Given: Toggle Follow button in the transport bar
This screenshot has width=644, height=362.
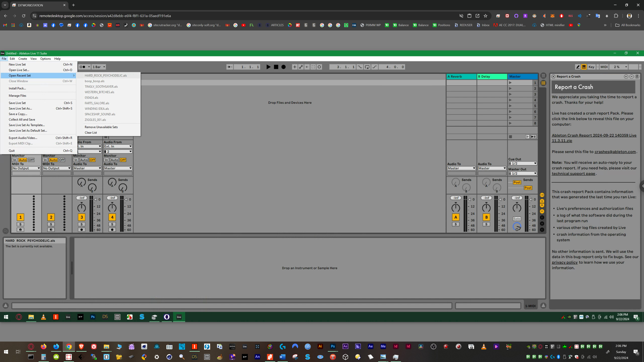Looking at the screenshot, I should [x=229, y=67].
